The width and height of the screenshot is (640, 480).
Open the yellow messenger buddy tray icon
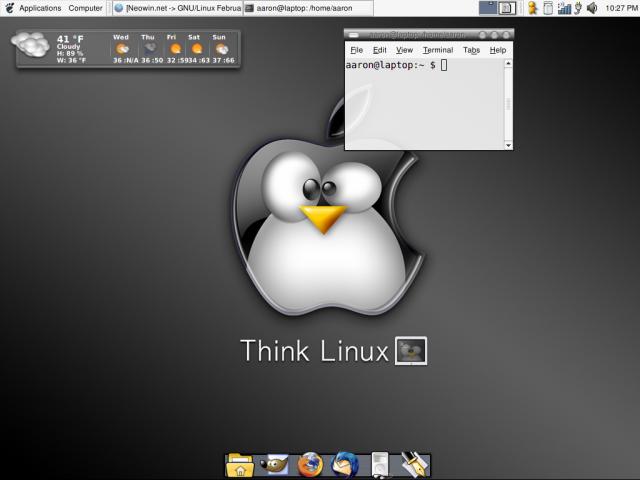click(532, 8)
